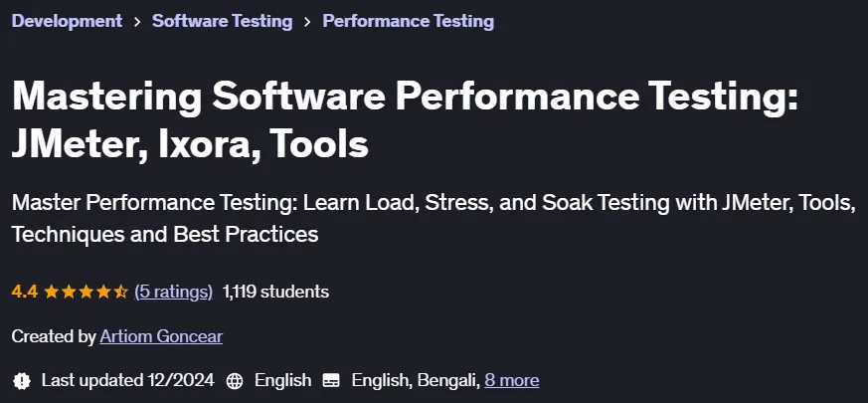The width and height of the screenshot is (868, 403).
Task: Select the Performance Testing breadcrumb
Action: tap(408, 21)
